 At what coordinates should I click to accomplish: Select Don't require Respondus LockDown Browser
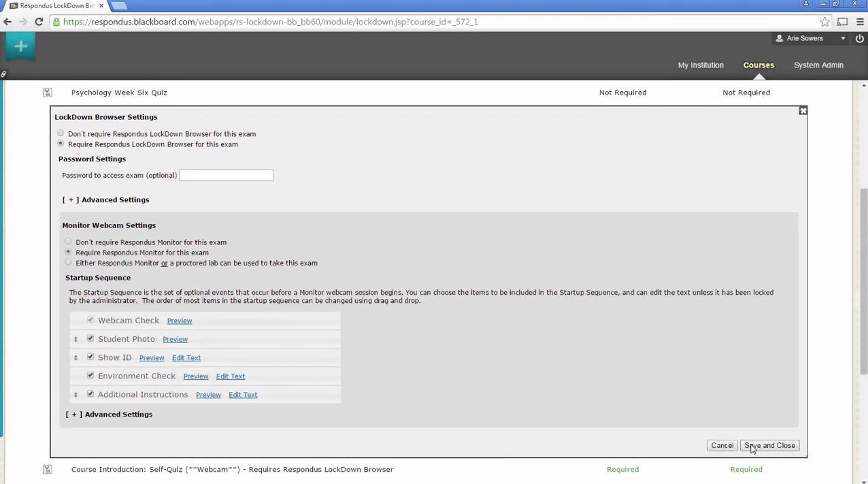[x=61, y=133]
